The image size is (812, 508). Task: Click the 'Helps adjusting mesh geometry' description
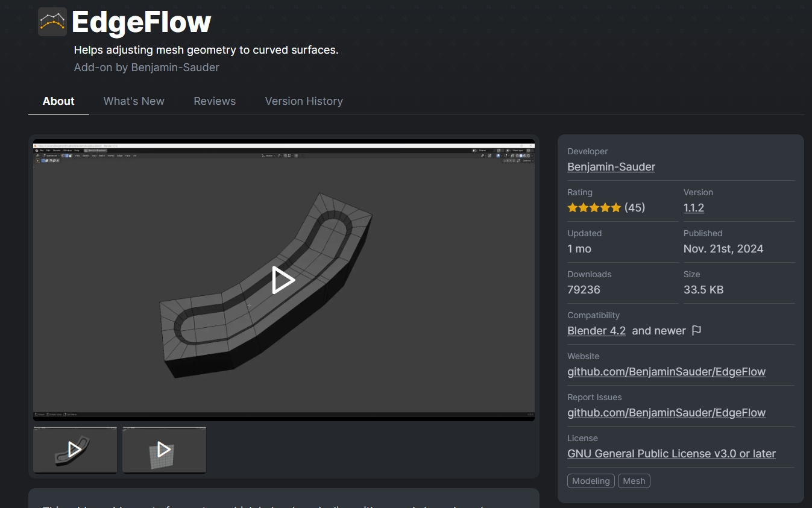(206, 50)
